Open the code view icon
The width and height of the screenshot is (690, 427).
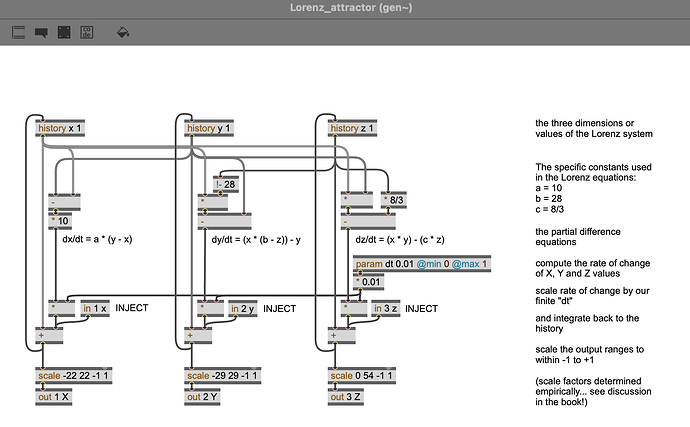[x=87, y=33]
